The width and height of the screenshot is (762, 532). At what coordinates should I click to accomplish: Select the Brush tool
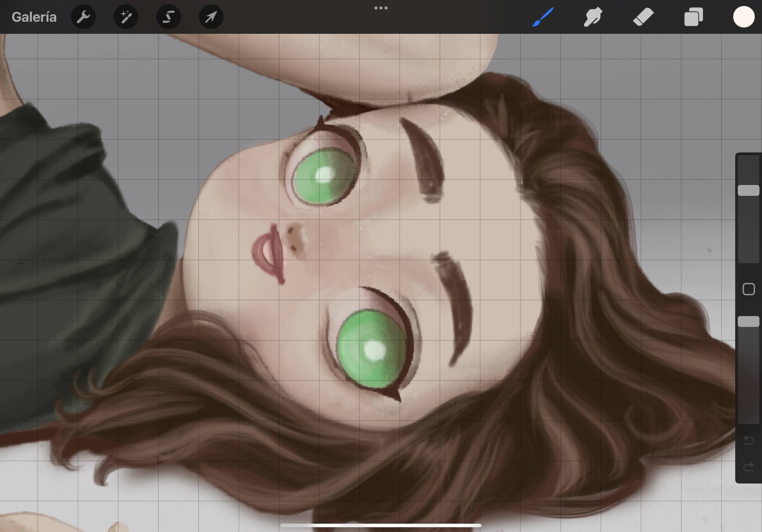point(543,17)
